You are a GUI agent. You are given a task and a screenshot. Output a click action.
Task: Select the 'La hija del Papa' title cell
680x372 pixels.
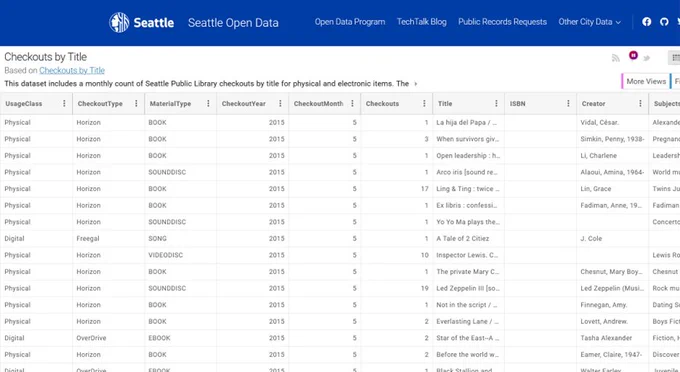(x=468, y=123)
